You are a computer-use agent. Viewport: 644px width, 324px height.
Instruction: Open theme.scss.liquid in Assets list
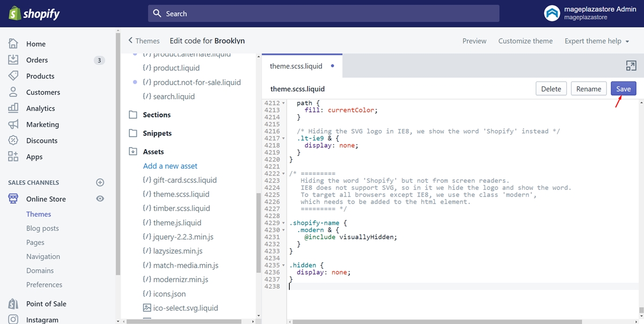coord(181,194)
